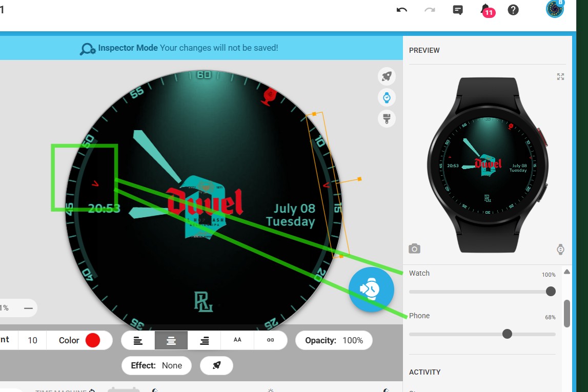
Task: Click the watch preview thumbnail
Action: 488,165
